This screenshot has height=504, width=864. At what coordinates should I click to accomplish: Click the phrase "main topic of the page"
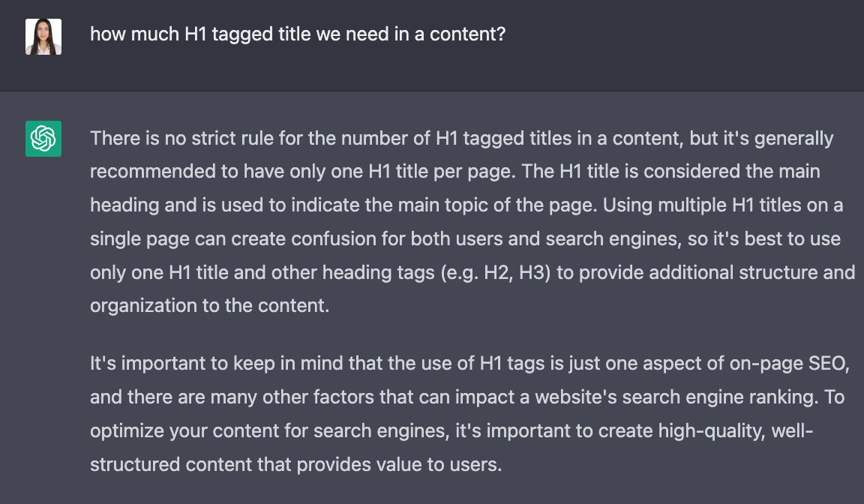[497, 205]
